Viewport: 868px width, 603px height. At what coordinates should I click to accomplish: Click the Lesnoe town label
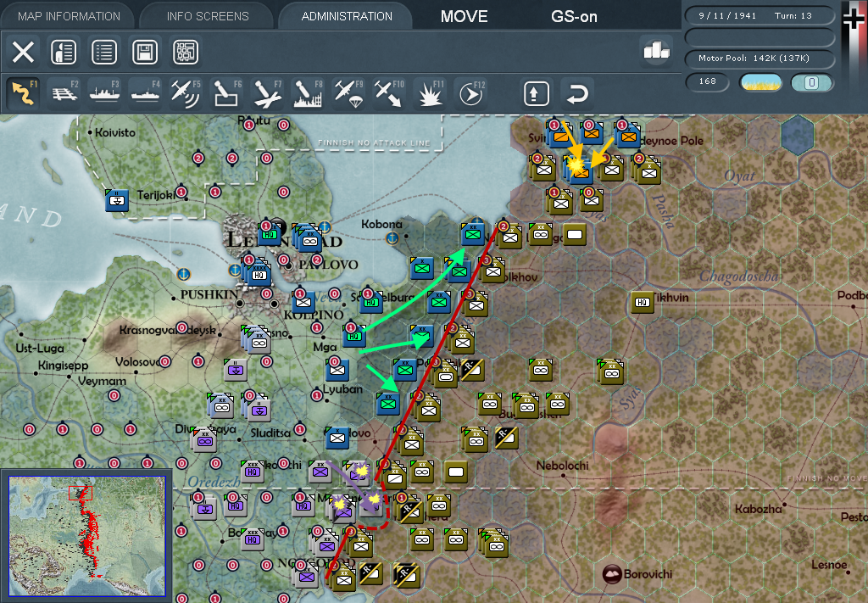click(829, 565)
